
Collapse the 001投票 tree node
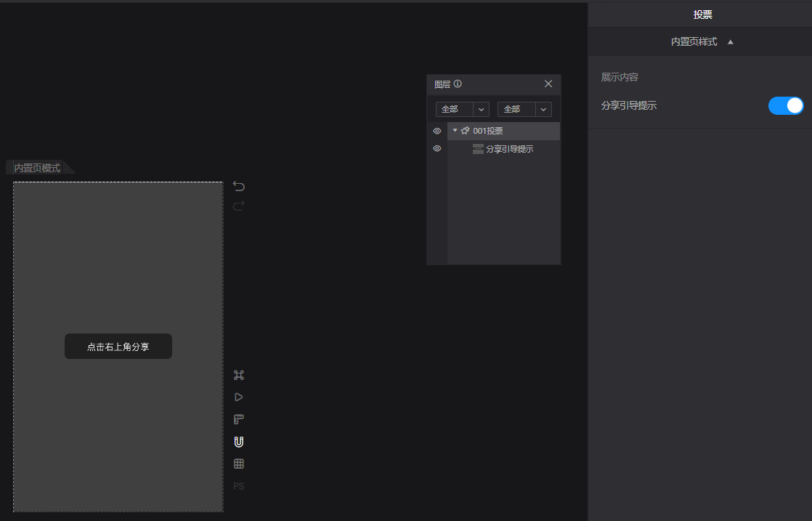click(455, 131)
